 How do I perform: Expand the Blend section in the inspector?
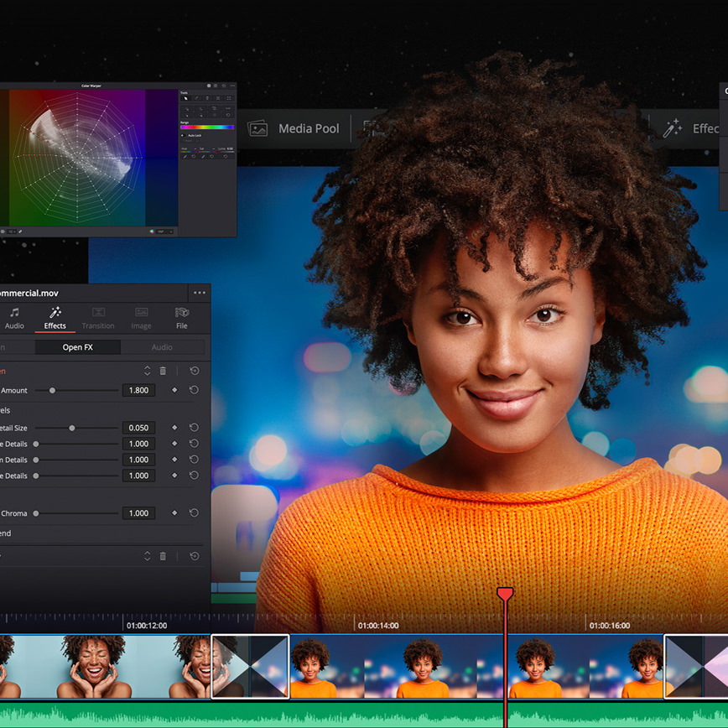[10, 533]
